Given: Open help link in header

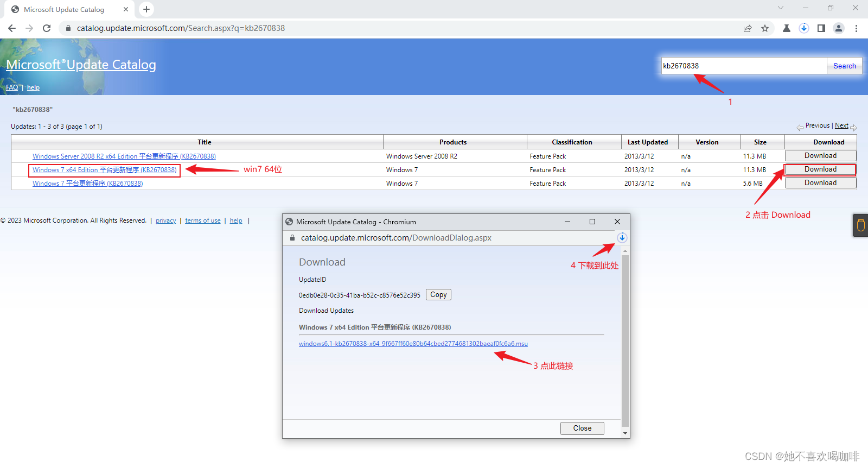Looking at the screenshot, I should point(33,87).
